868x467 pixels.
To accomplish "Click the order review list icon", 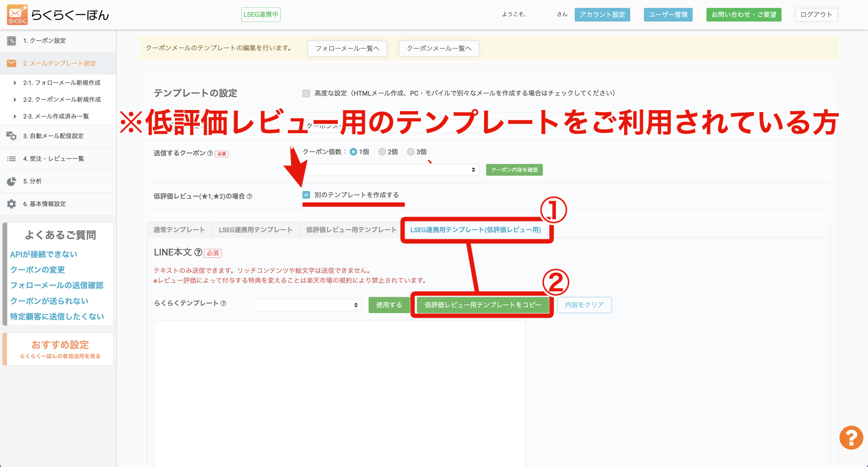I will 11,158.
